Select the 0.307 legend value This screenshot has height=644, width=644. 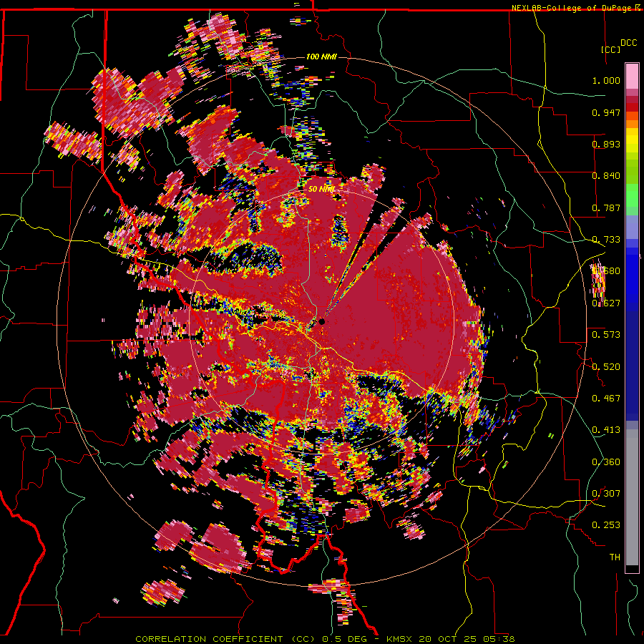click(606, 494)
